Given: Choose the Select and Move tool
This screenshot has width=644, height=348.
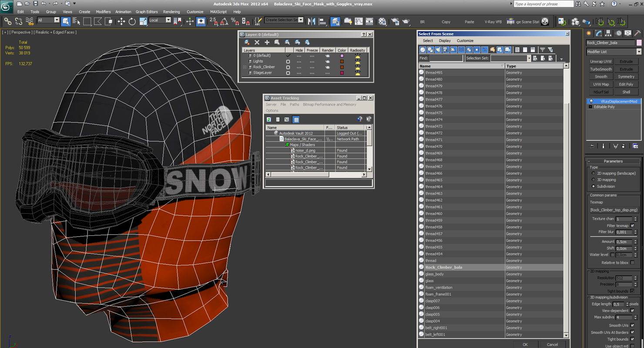Looking at the screenshot, I should point(121,21).
